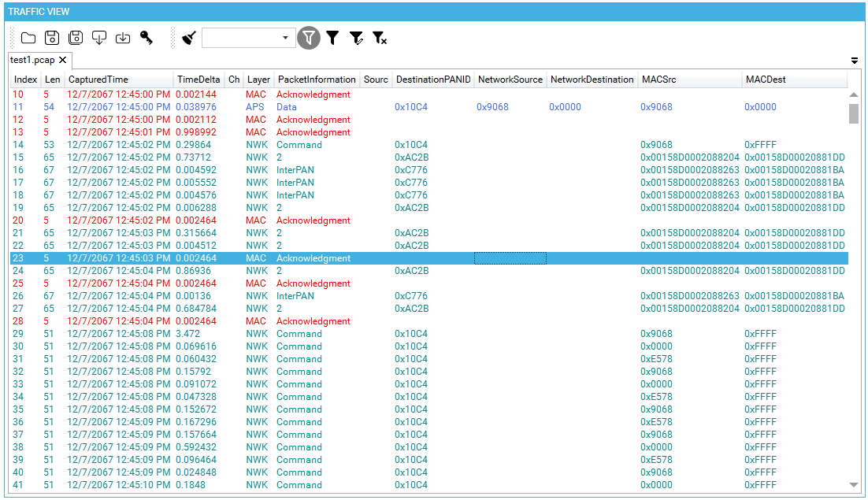Click TimeDelta value 0.29864
The height and width of the screenshot is (500, 868).
tap(193, 145)
